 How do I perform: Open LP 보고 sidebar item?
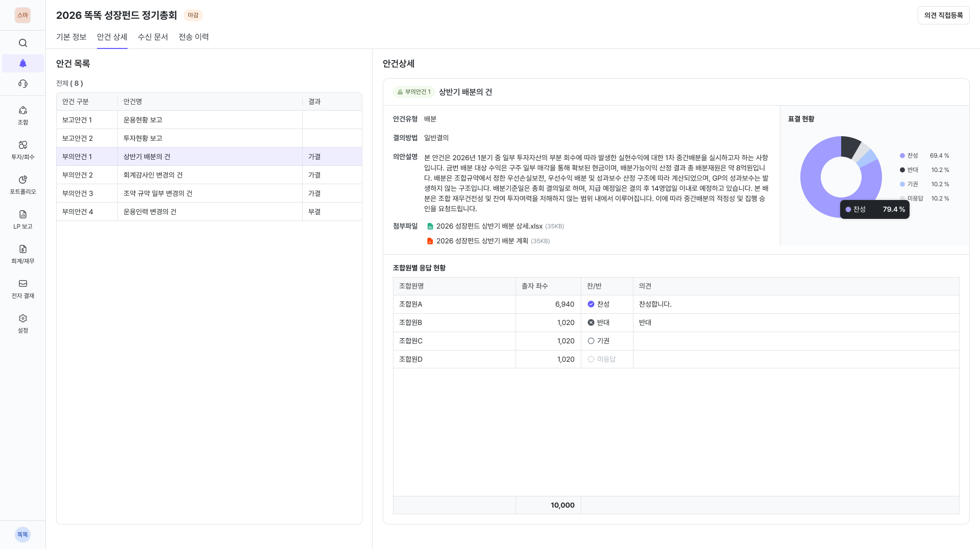(23, 219)
